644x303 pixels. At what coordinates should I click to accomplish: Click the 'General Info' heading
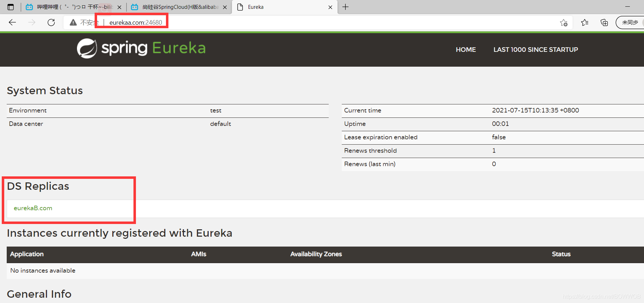[x=39, y=294]
